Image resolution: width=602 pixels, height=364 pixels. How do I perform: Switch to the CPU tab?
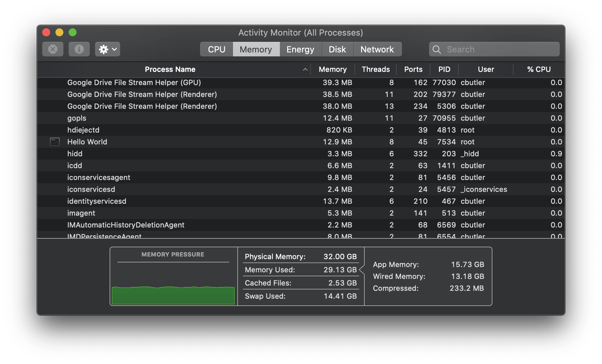[217, 49]
